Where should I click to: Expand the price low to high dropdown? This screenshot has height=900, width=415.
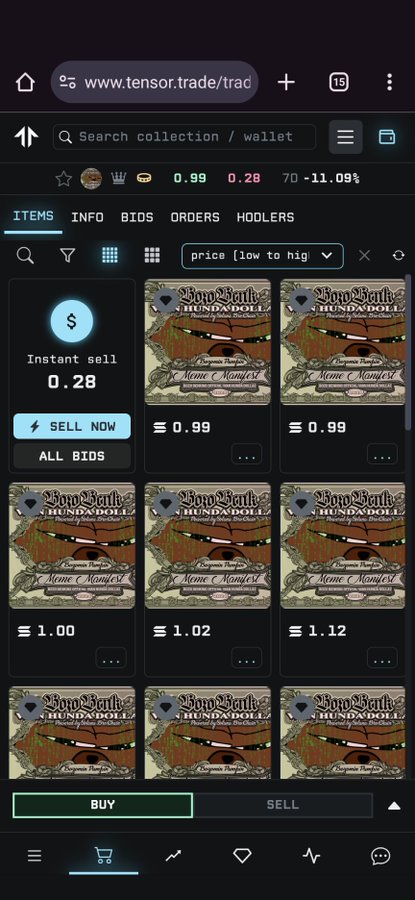[262, 255]
